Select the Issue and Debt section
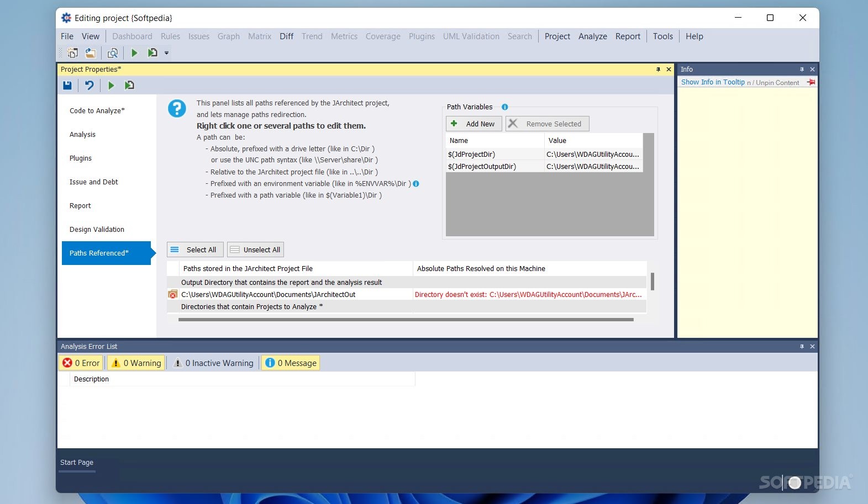This screenshot has width=868, height=504. (x=106, y=182)
